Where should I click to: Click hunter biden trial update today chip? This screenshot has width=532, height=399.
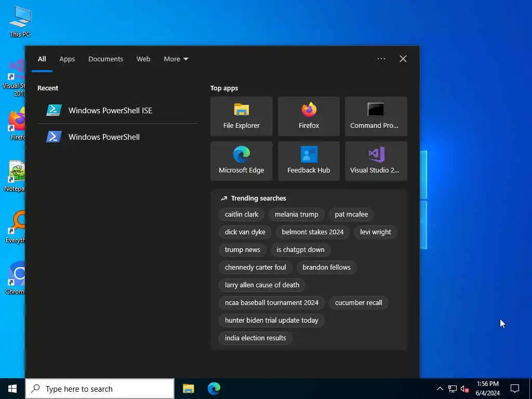pyautogui.click(x=271, y=320)
